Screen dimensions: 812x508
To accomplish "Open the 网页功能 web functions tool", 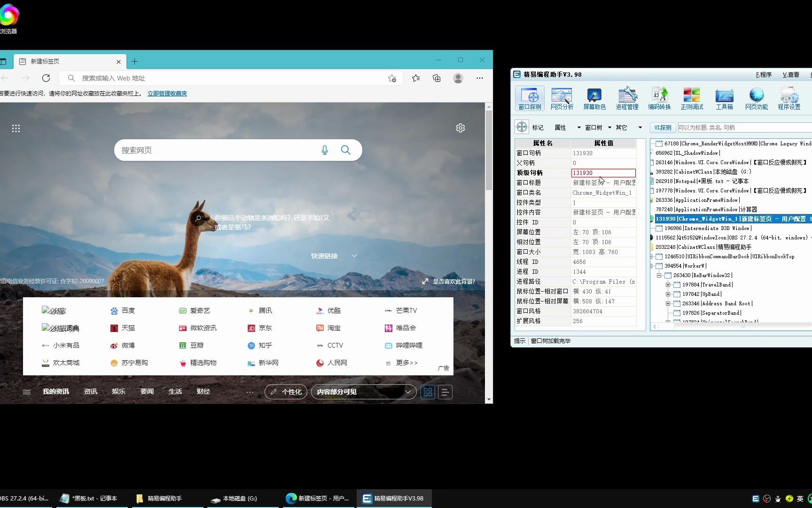I will [757, 99].
